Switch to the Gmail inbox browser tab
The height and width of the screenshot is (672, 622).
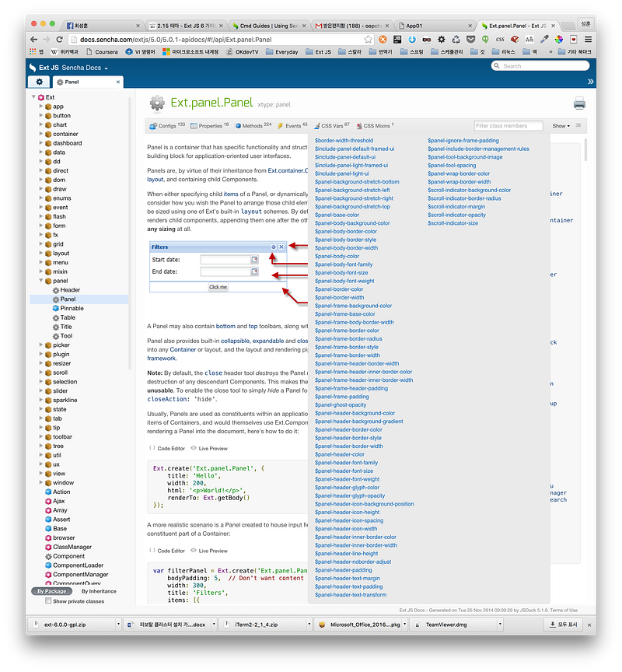point(352,26)
